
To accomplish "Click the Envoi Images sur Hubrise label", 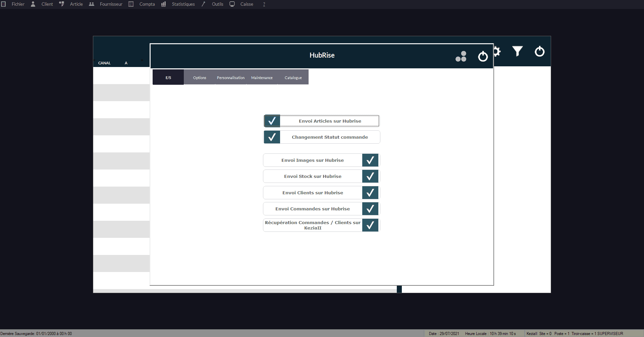I will [313, 160].
